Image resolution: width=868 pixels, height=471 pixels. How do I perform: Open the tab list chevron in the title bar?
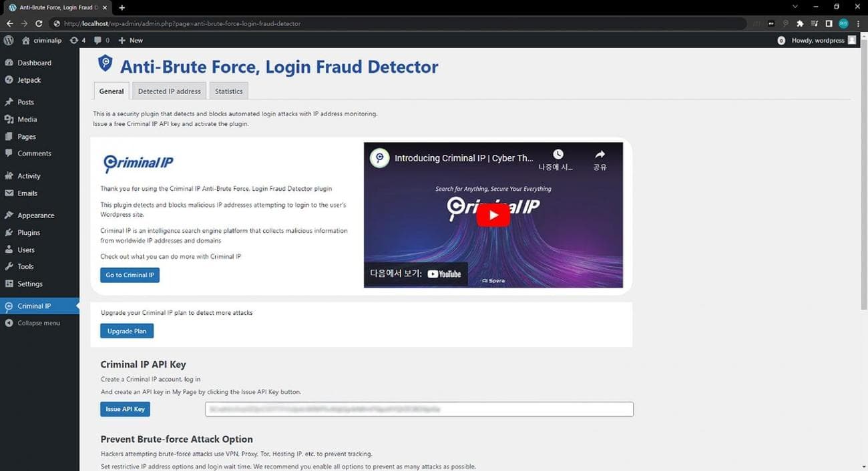pos(795,7)
